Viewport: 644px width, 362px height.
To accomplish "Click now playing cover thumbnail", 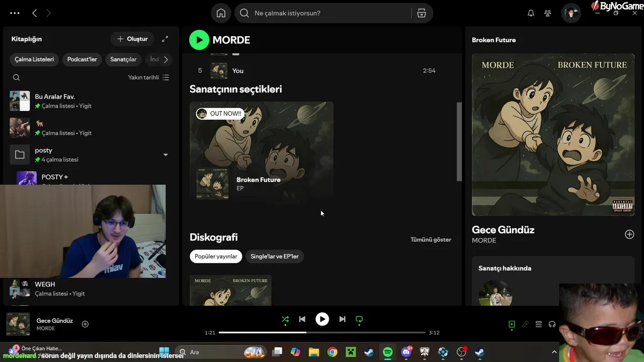I will tap(18, 324).
